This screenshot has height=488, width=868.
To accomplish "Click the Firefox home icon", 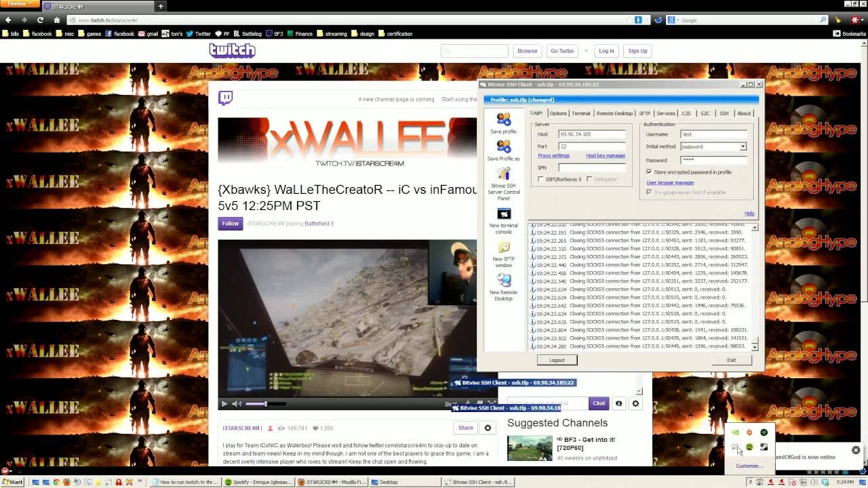I will coord(57,20).
